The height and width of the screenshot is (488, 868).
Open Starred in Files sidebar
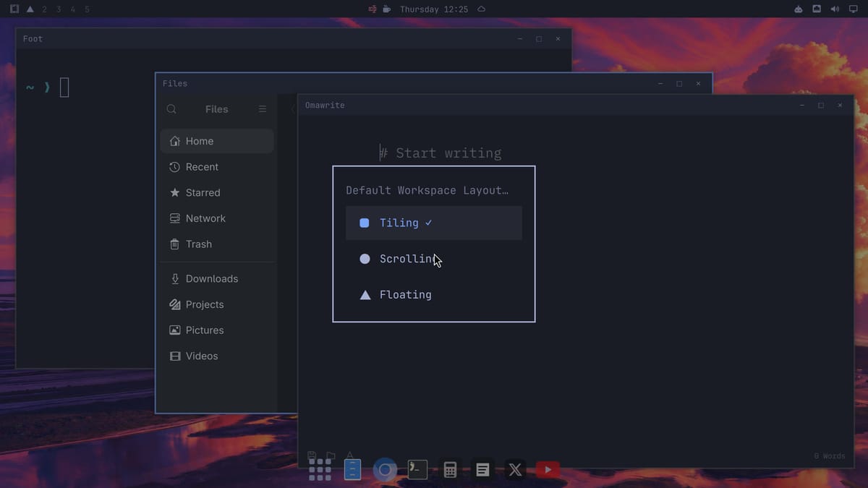coord(217,193)
